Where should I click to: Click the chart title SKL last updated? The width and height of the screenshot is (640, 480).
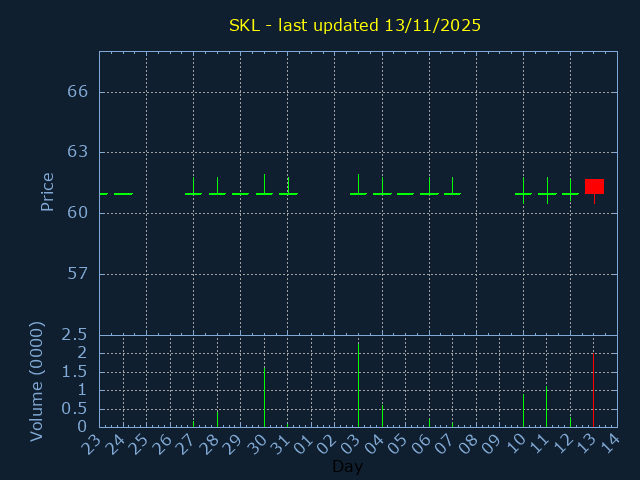coord(355,26)
